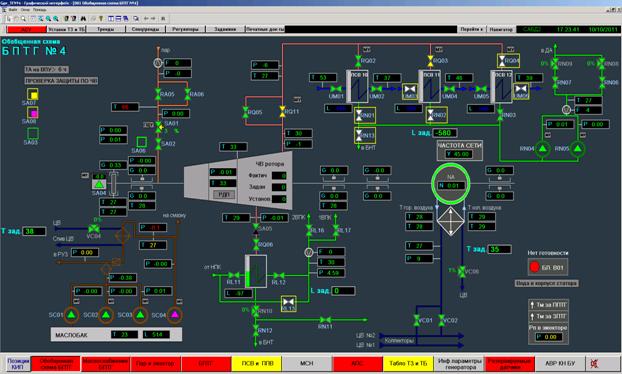Click the SC01 oil pump symbol
This screenshot has width=622, height=374.
pyautogui.click(x=71, y=315)
